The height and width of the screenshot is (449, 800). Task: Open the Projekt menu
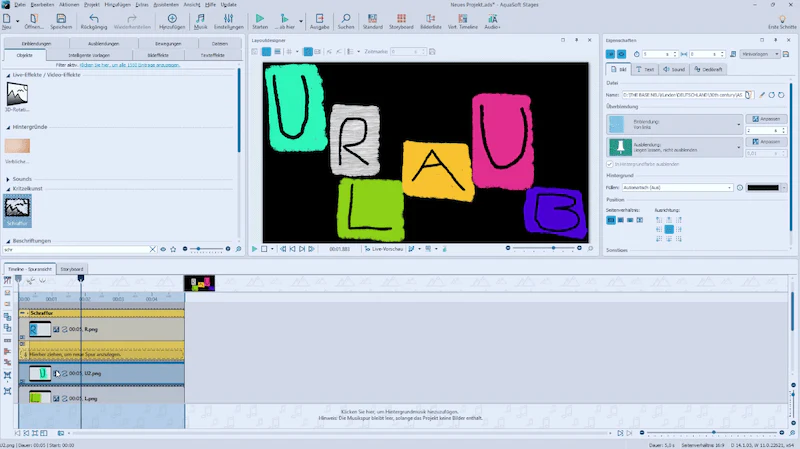coord(91,5)
